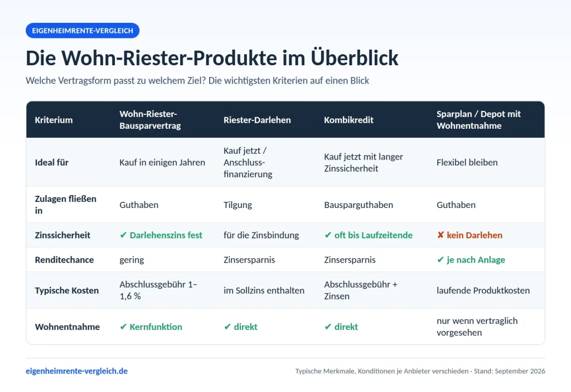
Task: Click the Wohnentnahme row label
Action: [67, 327]
